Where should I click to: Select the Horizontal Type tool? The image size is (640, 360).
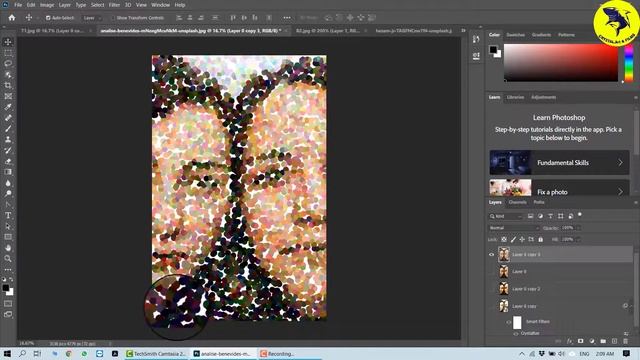[8, 215]
